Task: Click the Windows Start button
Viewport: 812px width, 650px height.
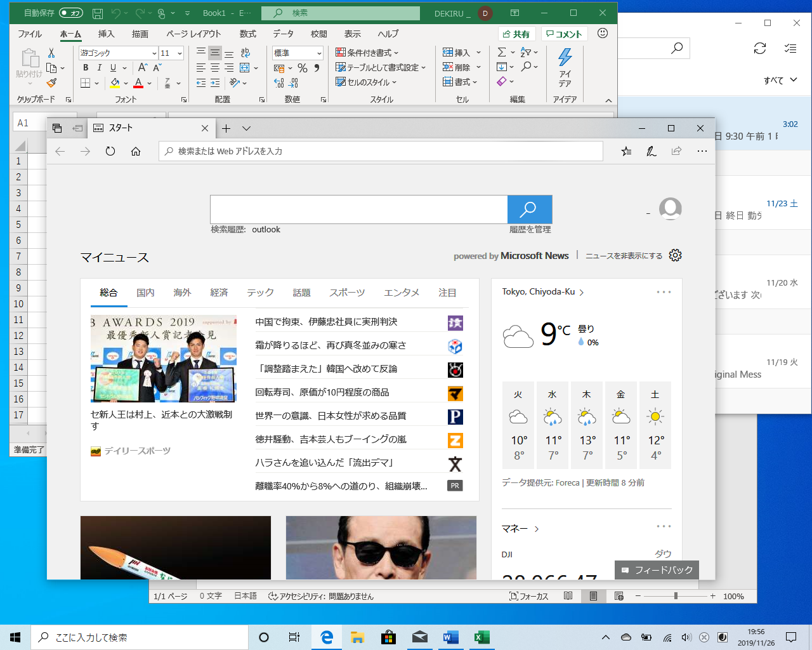Action: click(x=15, y=637)
